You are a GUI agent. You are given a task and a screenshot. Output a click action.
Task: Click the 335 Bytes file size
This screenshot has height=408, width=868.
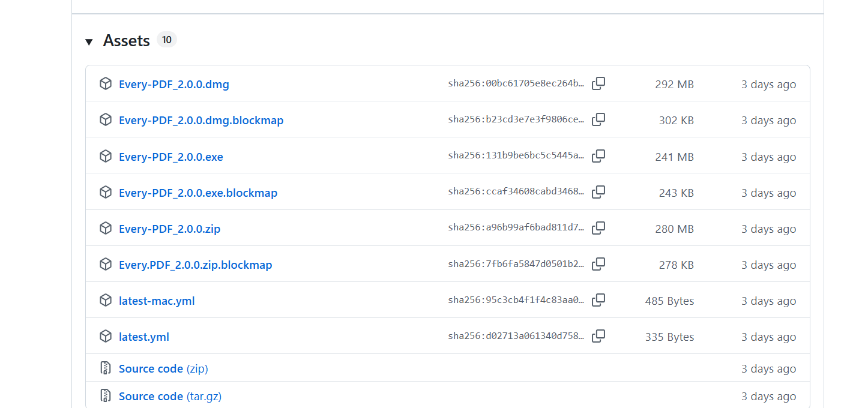[669, 337]
